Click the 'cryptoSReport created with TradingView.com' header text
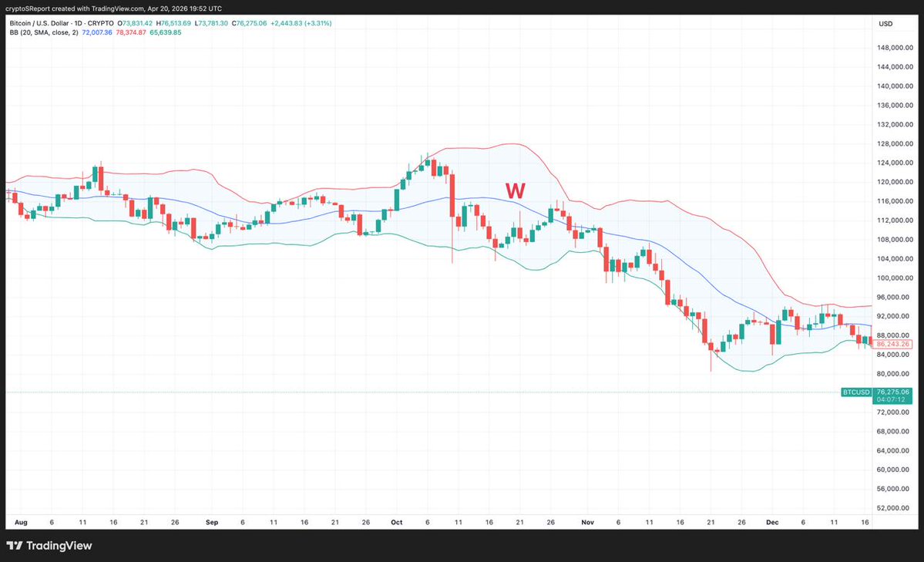This screenshot has width=924, height=562. [x=75, y=8]
